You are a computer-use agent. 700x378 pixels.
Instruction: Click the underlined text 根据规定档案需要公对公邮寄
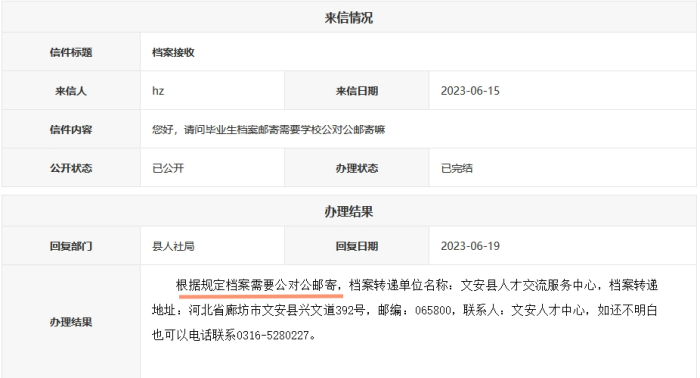(256, 285)
